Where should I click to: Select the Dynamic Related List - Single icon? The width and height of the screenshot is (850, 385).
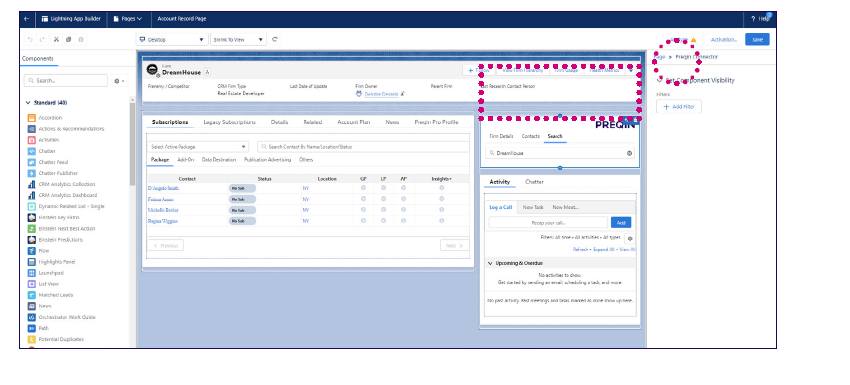click(31, 207)
